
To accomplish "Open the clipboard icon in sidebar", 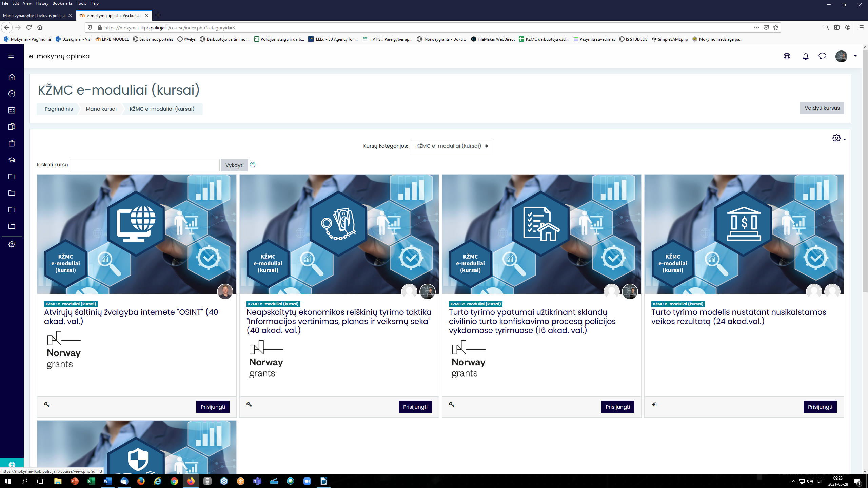I will coord(12,143).
